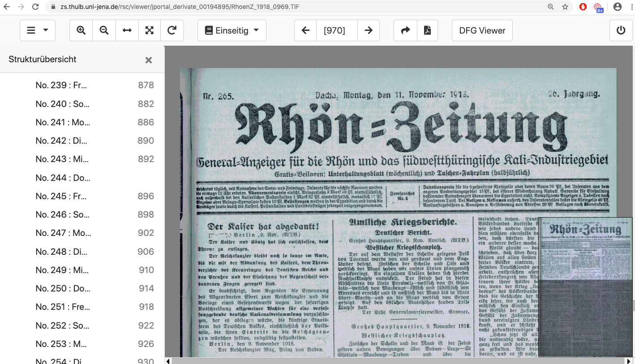The image size is (635, 364).
Task: Open the browser zoom magnifier icon in address bar
Action: tap(551, 7)
